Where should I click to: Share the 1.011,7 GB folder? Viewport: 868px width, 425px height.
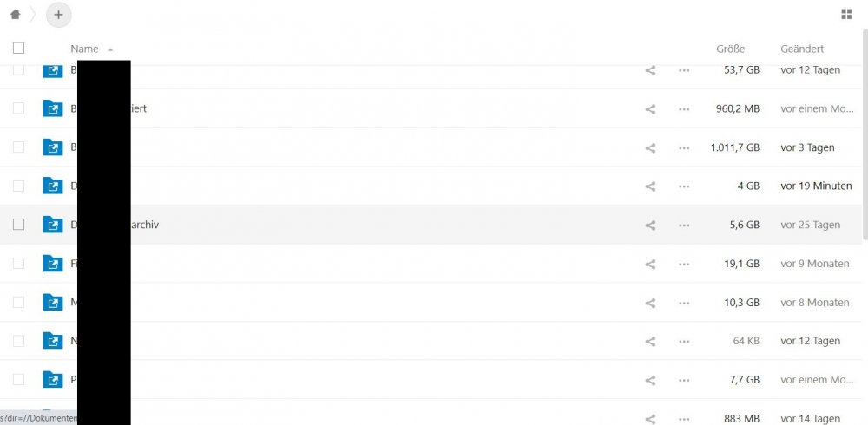click(650, 147)
